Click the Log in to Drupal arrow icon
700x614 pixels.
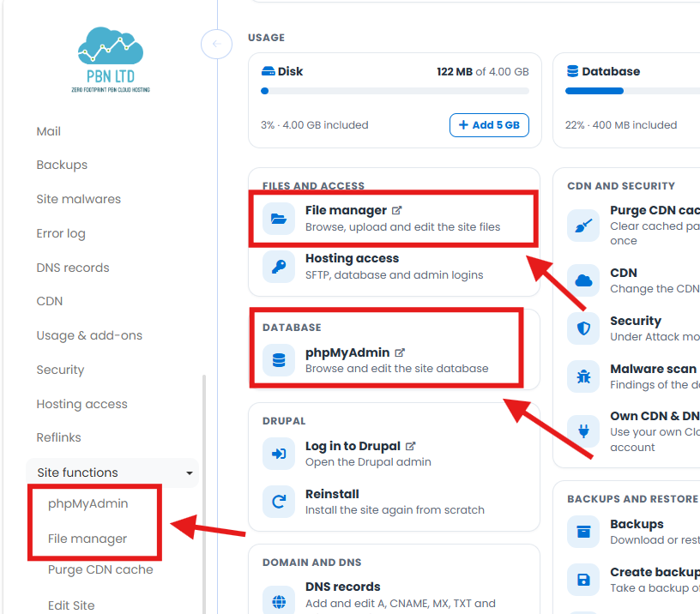pyautogui.click(x=279, y=454)
